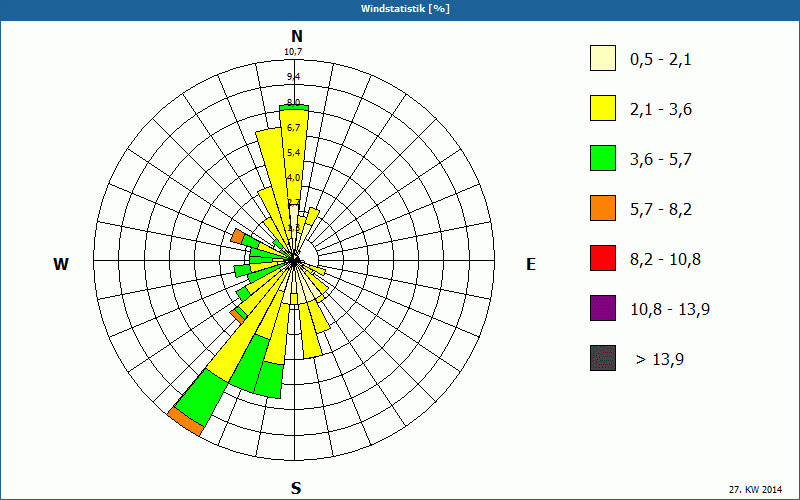Click the red 8,2 - 10,8 legend swatch
This screenshot has width=800, height=500.
pyautogui.click(x=603, y=258)
